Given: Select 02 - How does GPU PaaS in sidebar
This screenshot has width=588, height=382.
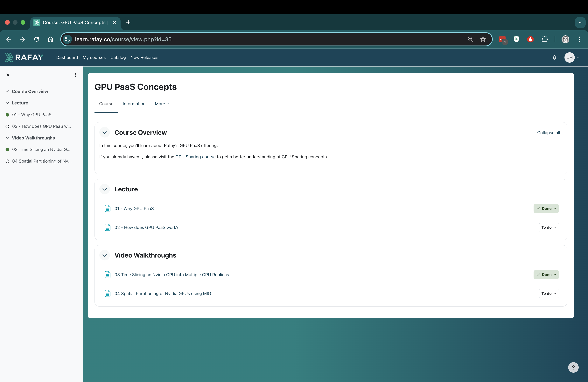Looking at the screenshot, I should coord(41,126).
